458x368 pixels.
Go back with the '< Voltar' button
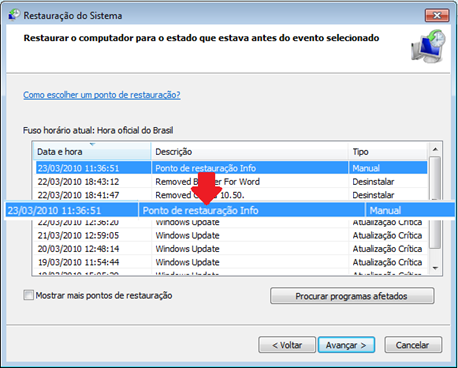coord(287,345)
